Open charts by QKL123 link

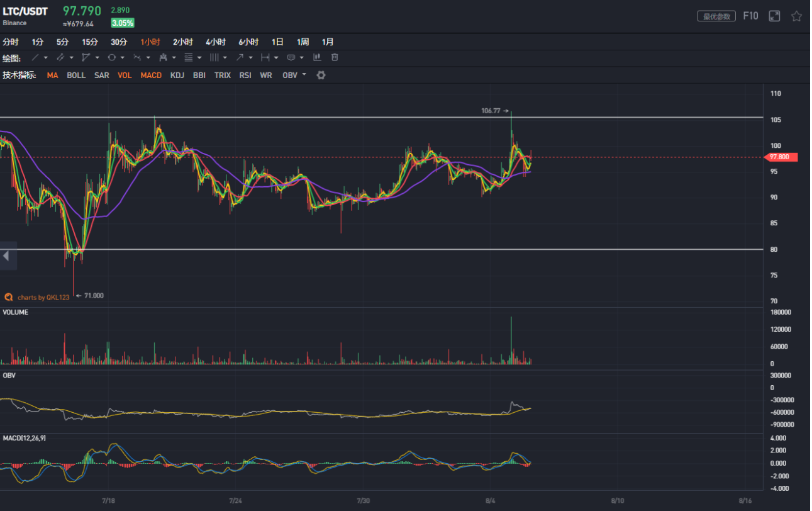tap(43, 296)
